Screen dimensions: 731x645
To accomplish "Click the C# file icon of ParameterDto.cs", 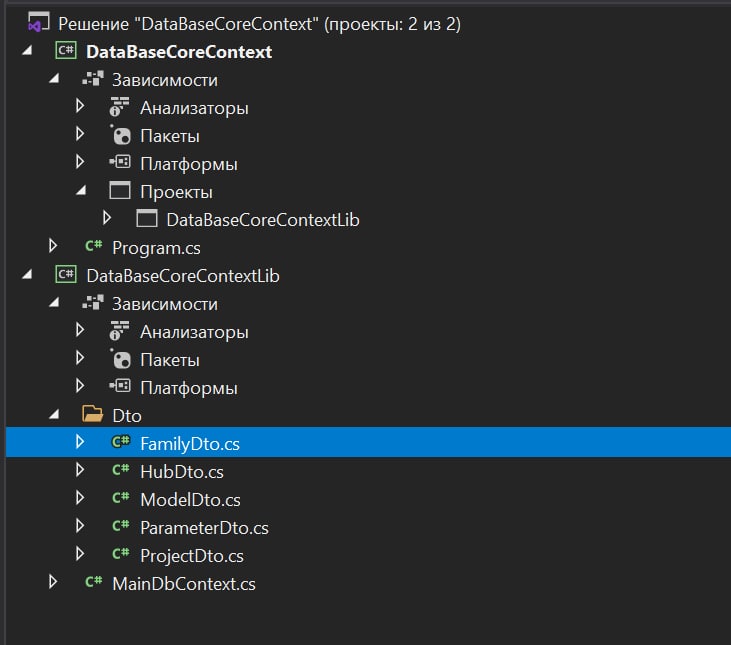I will click(121, 526).
